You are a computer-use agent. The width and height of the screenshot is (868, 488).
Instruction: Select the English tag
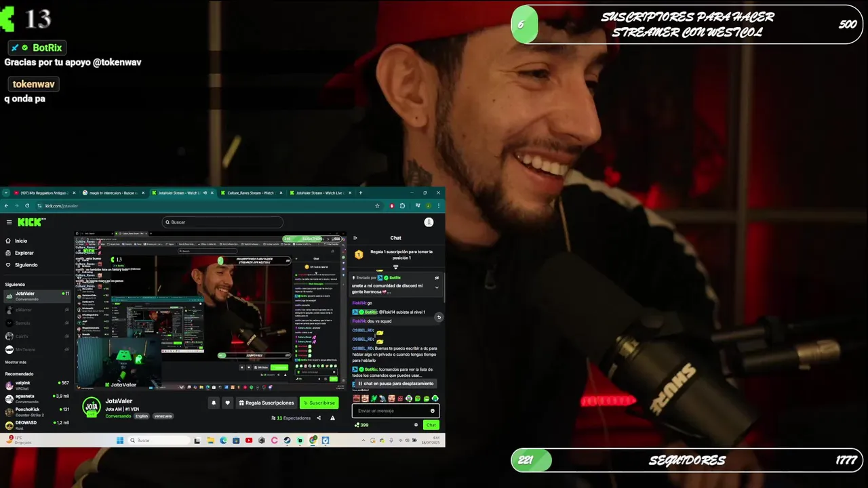[142, 416]
